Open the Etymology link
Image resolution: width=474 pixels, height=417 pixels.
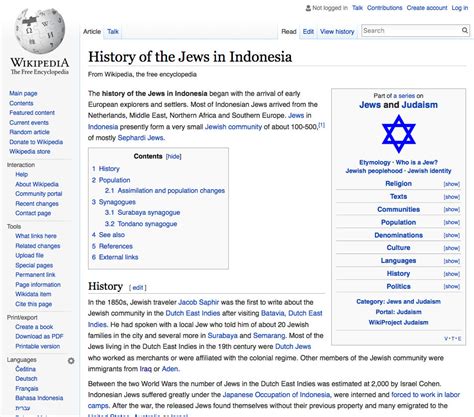pos(375,162)
